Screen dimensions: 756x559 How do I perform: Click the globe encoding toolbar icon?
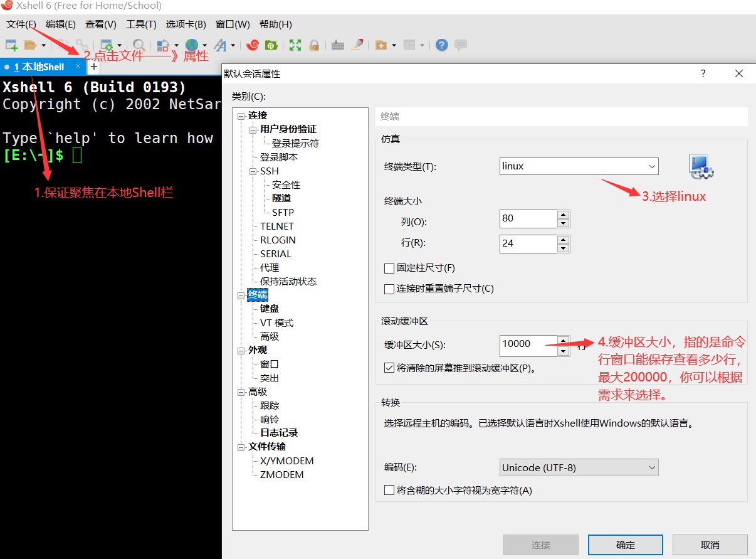tap(191, 45)
